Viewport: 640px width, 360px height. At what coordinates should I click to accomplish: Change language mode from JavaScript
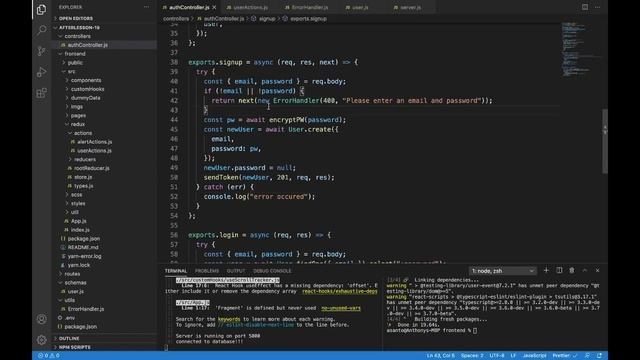(534, 356)
